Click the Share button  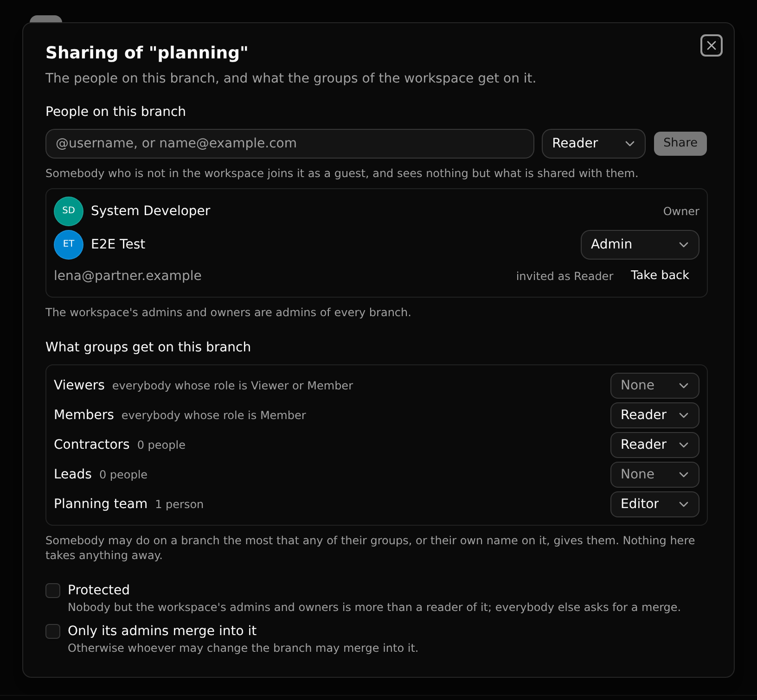click(x=680, y=143)
